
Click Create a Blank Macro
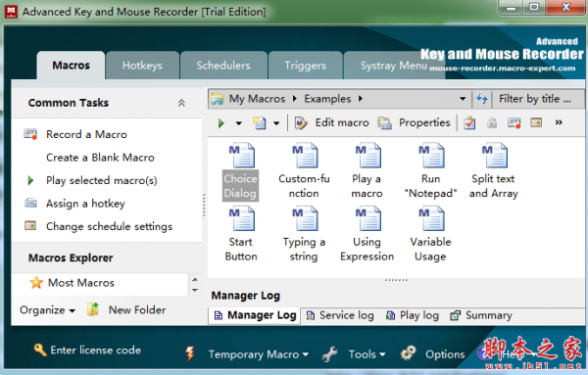point(100,158)
